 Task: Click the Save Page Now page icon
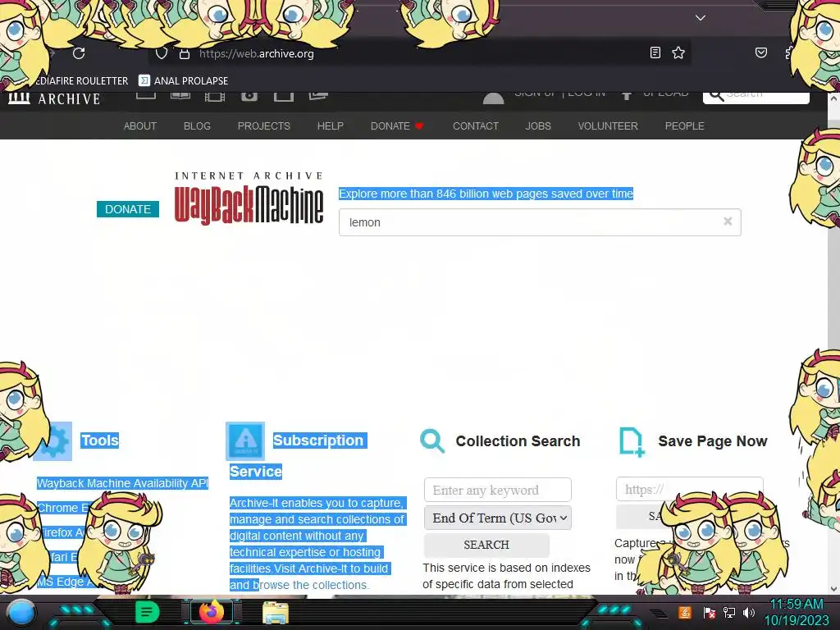(632, 442)
